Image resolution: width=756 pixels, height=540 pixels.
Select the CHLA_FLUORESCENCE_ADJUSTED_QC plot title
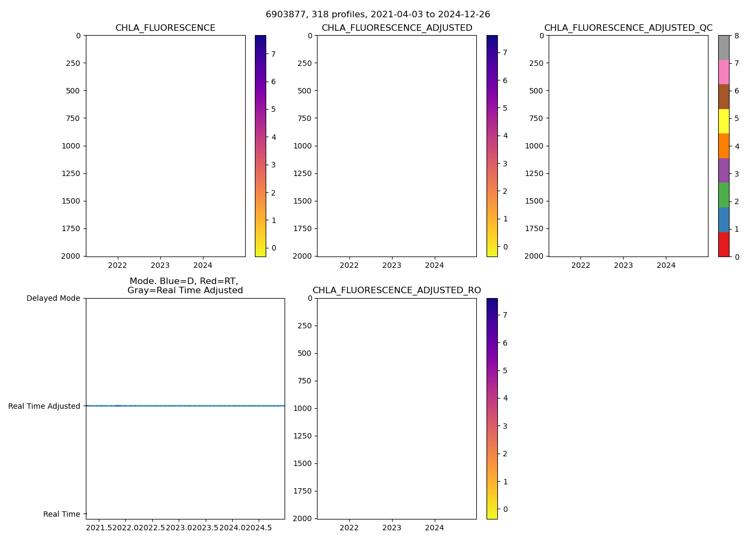point(628,28)
